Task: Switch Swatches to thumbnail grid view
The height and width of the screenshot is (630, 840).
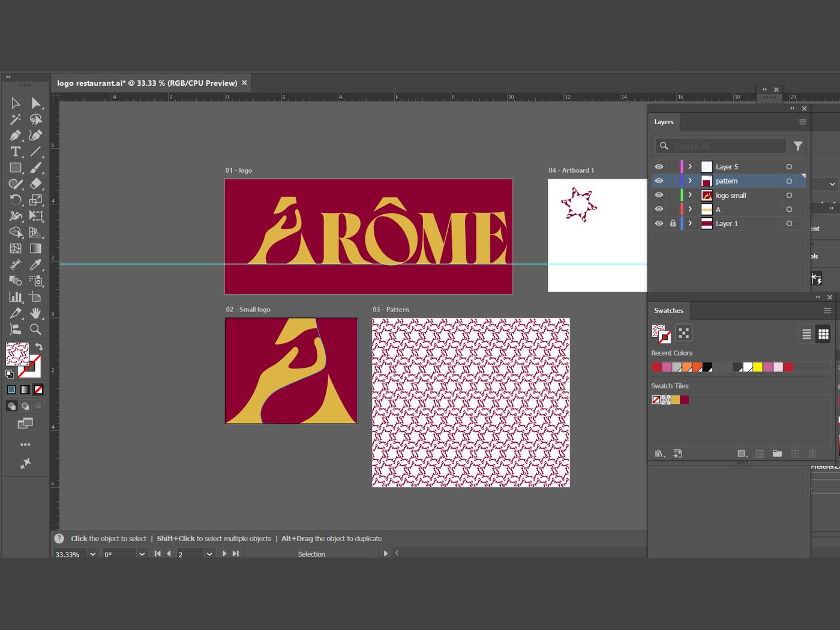Action: point(823,334)
